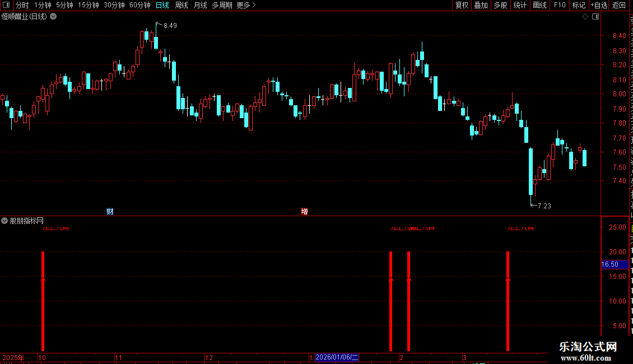Select the 30分钟 period
The height and width of the screenshot is (364, 633).
(114, 5)
